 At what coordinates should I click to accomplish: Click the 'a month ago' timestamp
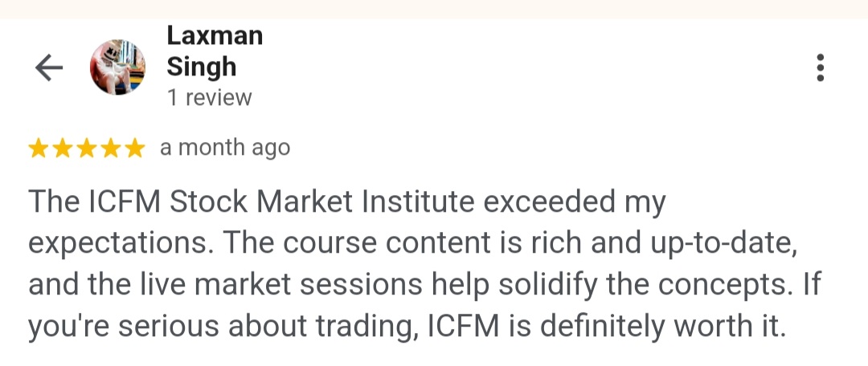(x=225, y=148)
